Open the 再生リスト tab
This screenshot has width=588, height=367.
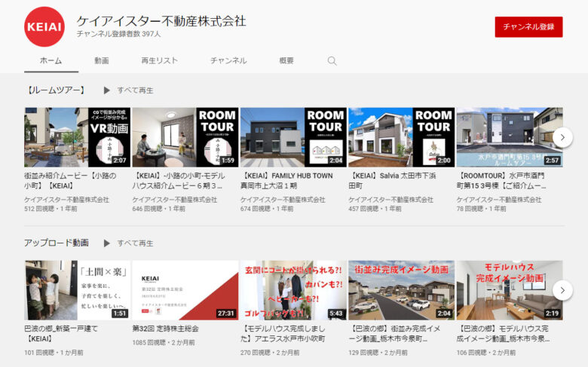159,61
